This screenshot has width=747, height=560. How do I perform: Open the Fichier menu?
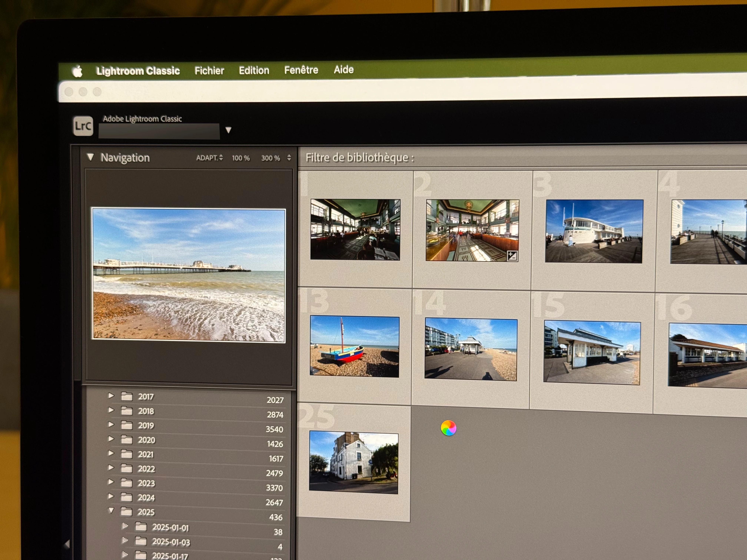pyautogui.click(x=209, y=71)
